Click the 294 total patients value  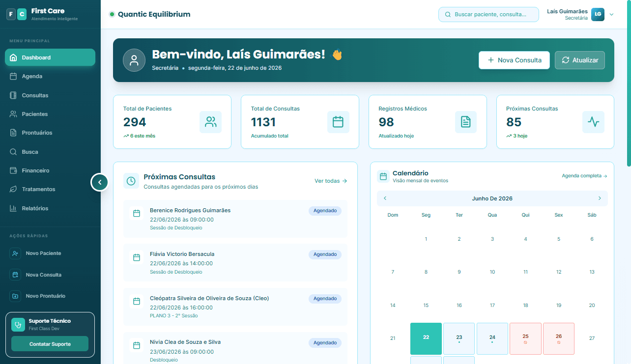[135, 122]
